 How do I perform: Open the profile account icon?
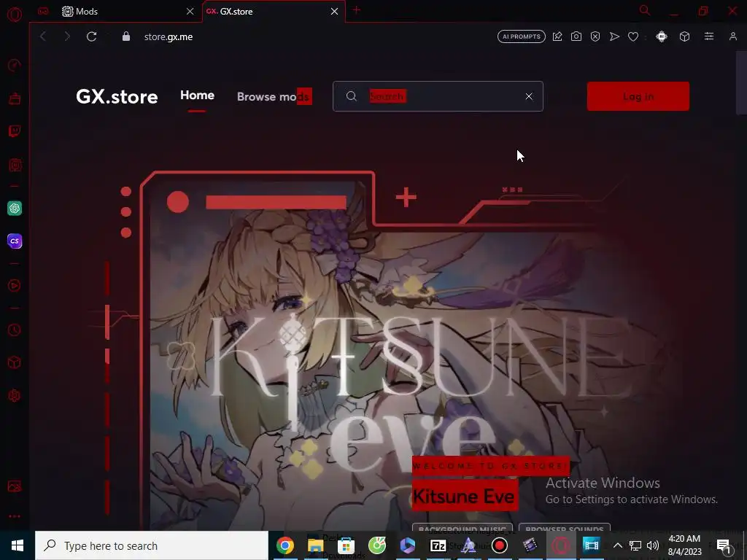733,36
